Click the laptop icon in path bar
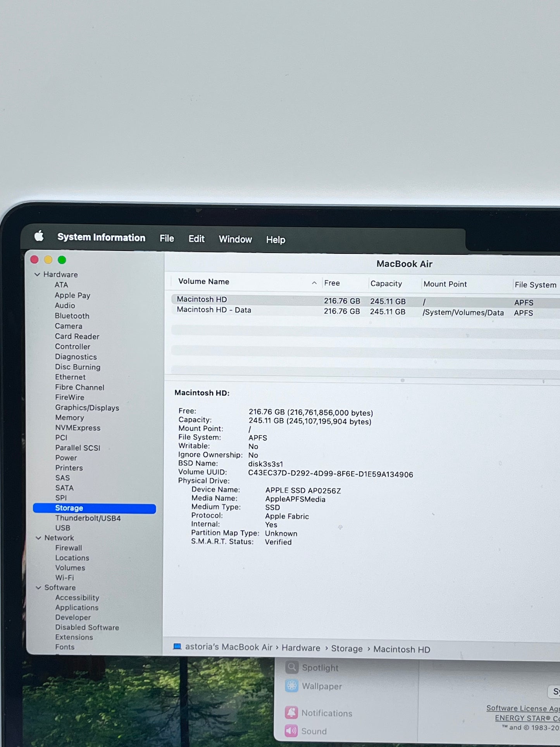Screen dimensions: 560x747 click(177, 646)
